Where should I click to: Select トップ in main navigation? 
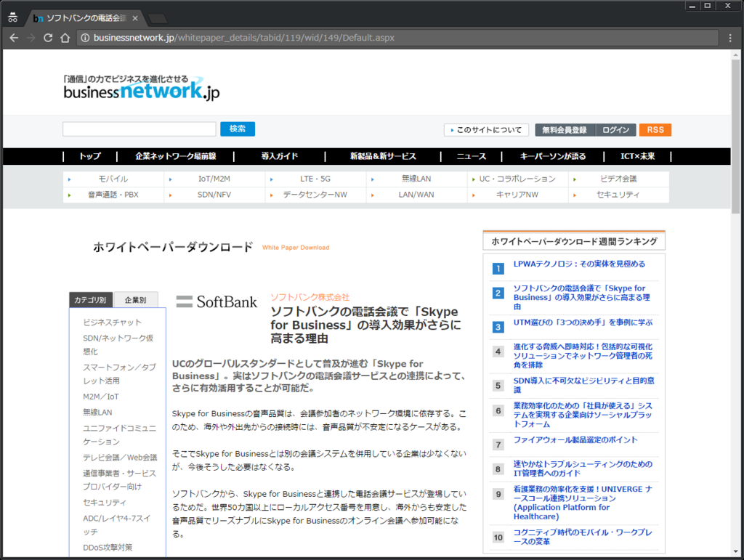(x=90, y=156)
